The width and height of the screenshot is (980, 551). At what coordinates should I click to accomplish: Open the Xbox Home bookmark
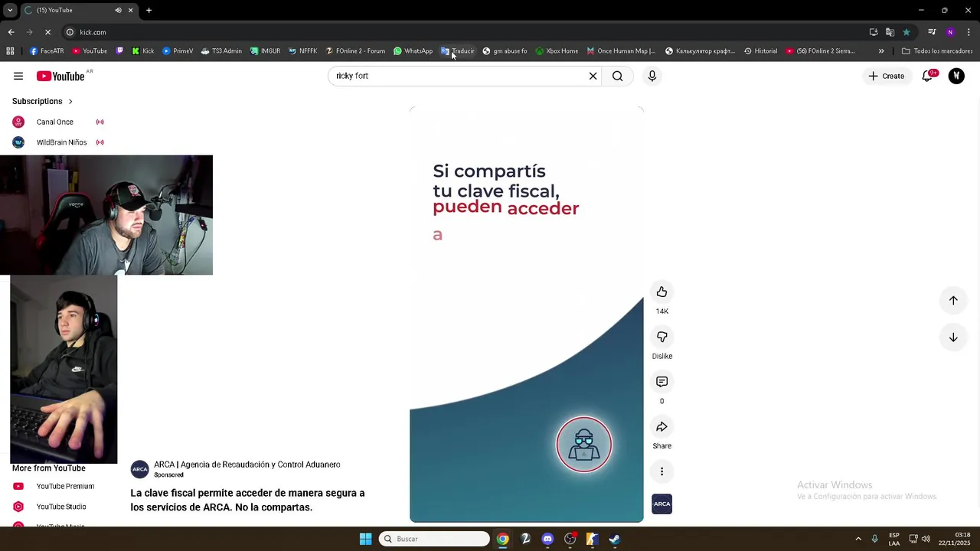[x=557, y=51]
